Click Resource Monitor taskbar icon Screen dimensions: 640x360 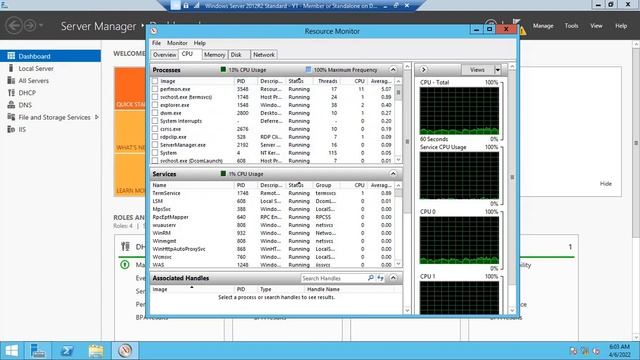coord(125,351)
